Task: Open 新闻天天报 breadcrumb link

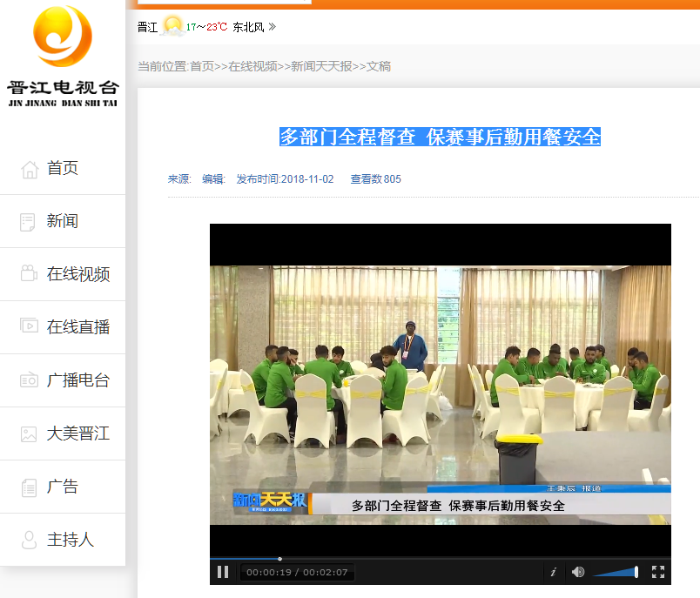Action: pyautogui.click(x=321, y=66)
